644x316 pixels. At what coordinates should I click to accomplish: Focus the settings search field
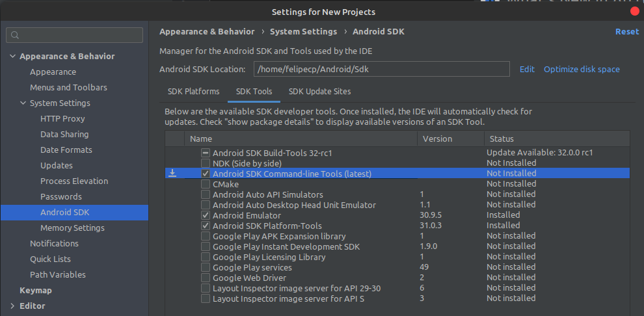coord(74,35)
